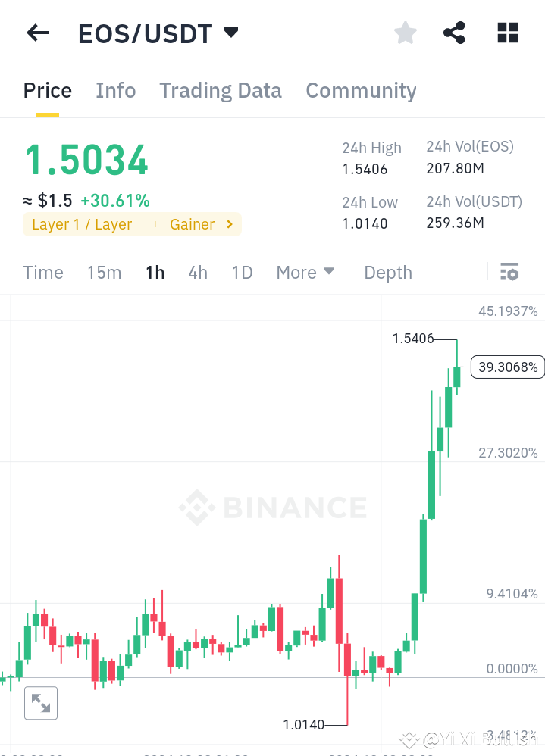This screenshot has width=545, height=756.
Task: Switch to the Trading Data tab
Action: tap(220, 90)
